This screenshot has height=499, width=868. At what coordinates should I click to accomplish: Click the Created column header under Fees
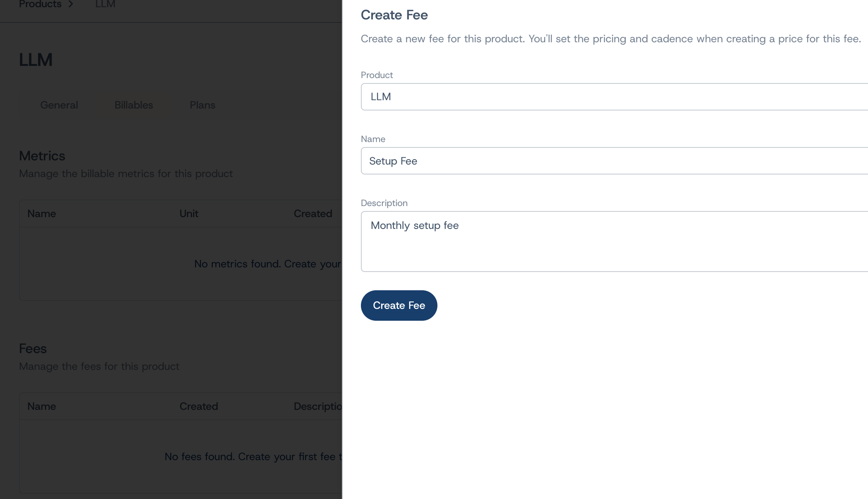(199, 406)
